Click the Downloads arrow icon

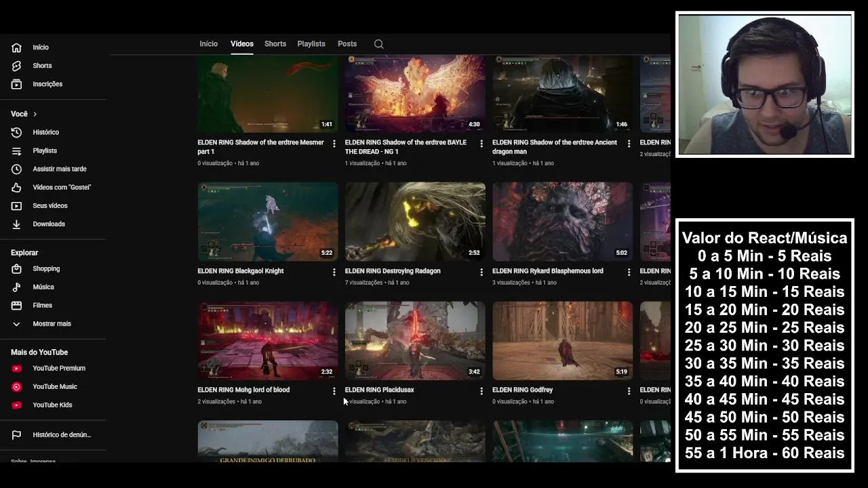pyautogui.click(x=17, y=224)
